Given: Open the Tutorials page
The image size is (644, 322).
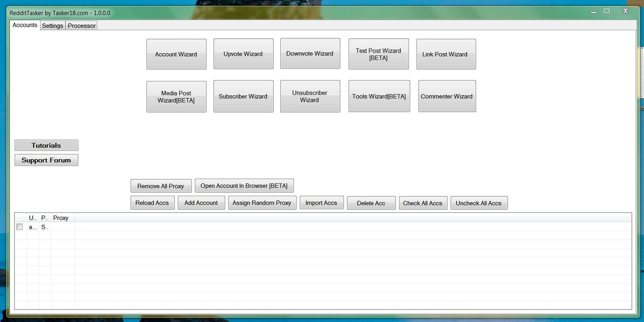Looking at the screenshot, I should pyautogui.click(x=46, y=145).
